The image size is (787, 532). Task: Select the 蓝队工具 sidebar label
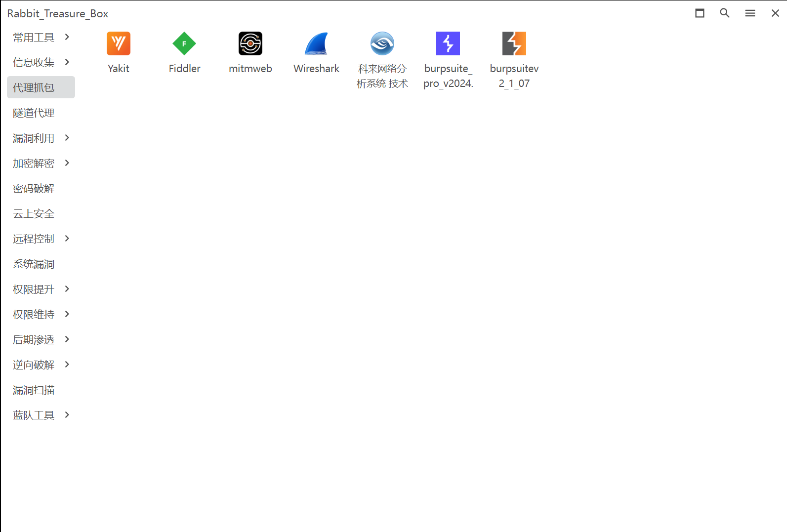tap(34, 415)
